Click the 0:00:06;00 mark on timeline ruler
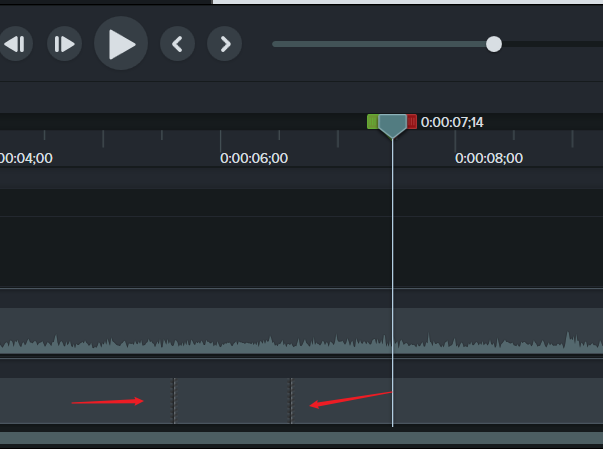 (x=254, y=158)
